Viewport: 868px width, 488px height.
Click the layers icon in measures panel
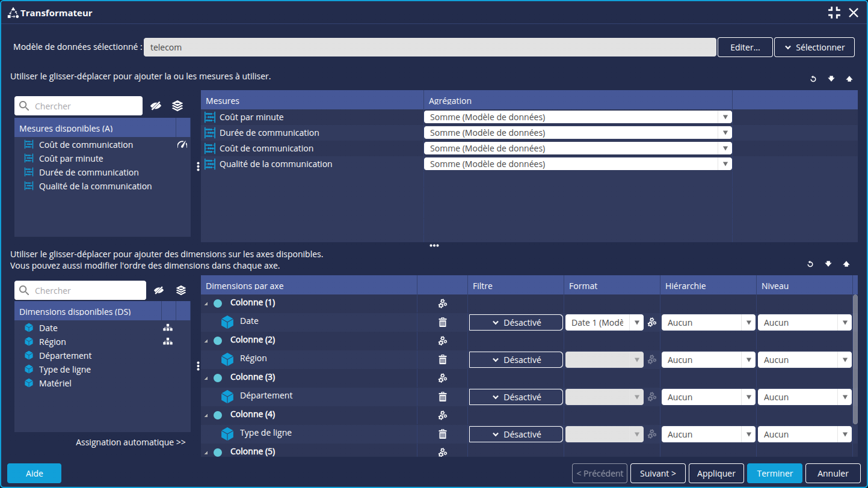[x=177, y=106]
